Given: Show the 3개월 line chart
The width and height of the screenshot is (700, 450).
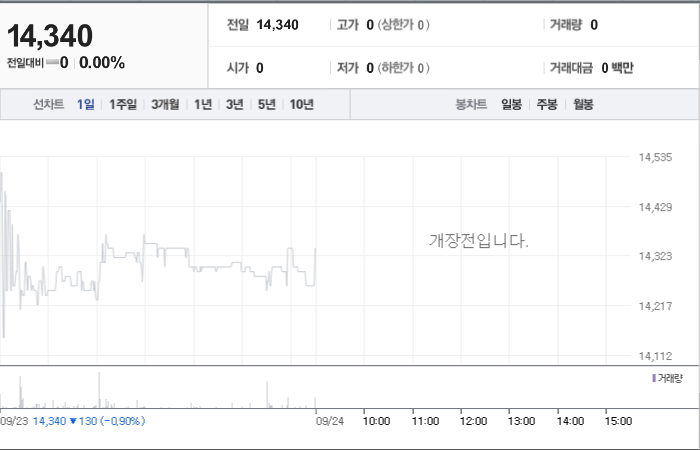Looking at the screenshot, I should tap(165, 104).
